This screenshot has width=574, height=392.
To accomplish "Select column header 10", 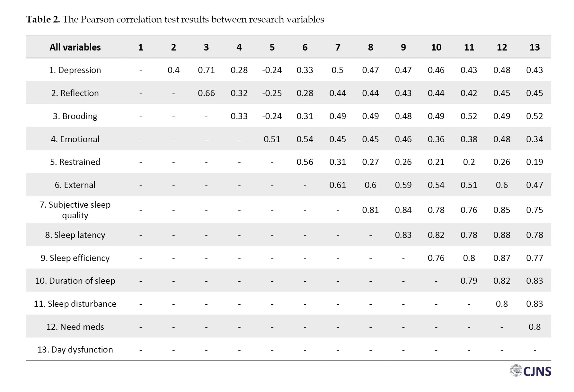I will pos(436,47).
